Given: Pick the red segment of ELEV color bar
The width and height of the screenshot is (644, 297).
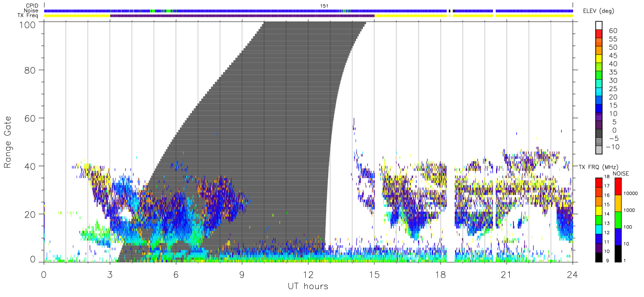Looking at the screenshot, I should pos(600,35).
